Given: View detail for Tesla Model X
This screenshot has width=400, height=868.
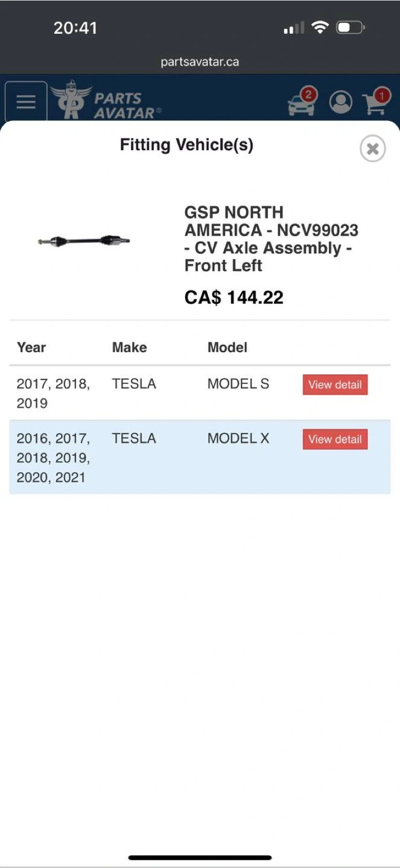Looking at the screenshot, I should point(335,439).
